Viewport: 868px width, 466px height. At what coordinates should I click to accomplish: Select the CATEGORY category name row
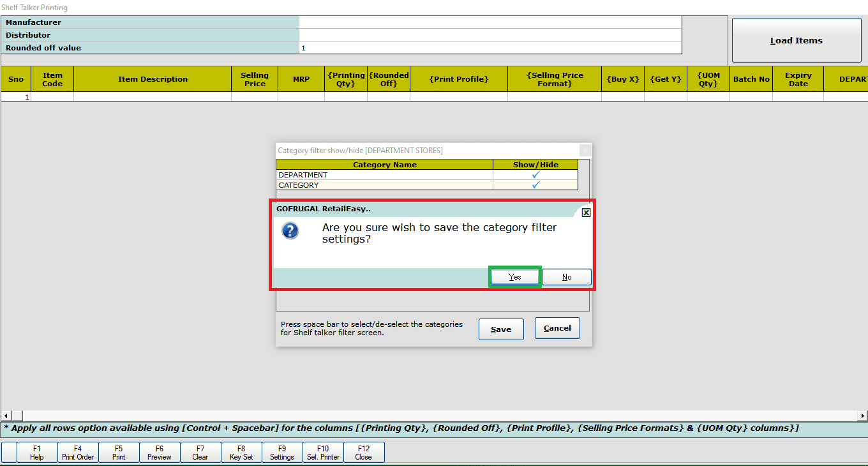pos(385,184)
